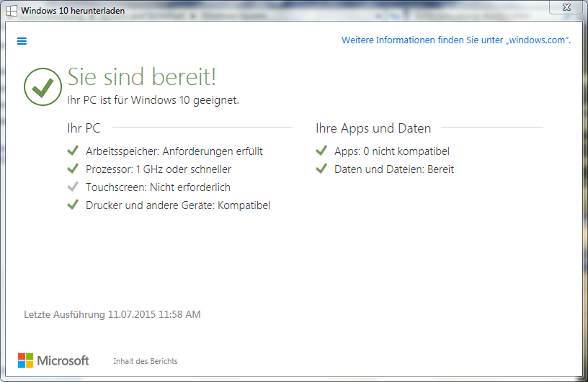This screenshot has width=588, height=382.
Task: Open the "windows.com" information link
Action: [x=455, y=40]
